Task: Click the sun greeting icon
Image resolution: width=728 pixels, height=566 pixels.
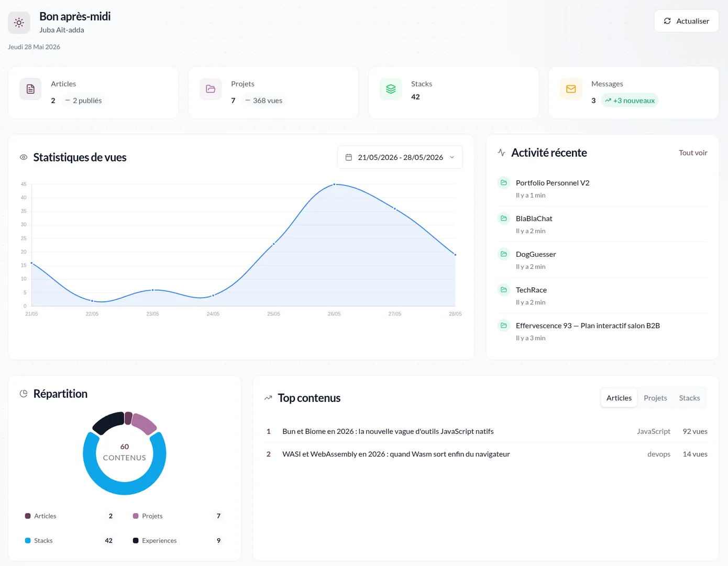Action: 19,23
